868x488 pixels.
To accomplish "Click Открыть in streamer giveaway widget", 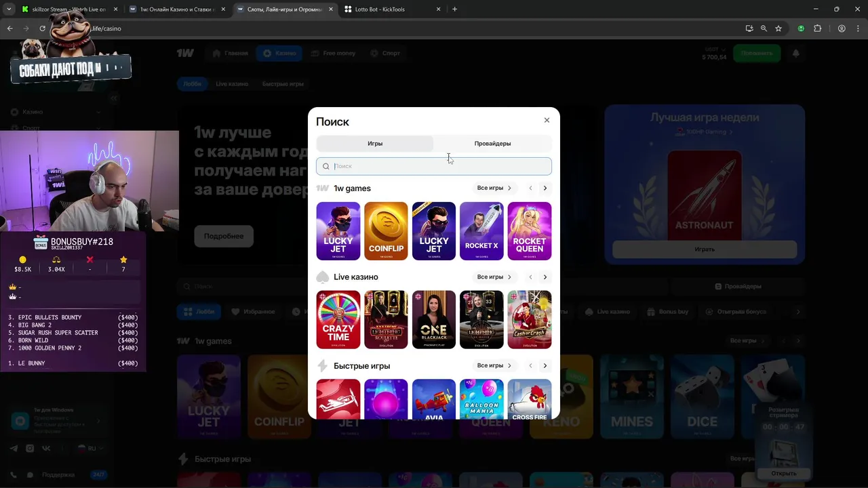I will (x=783, y=473).
